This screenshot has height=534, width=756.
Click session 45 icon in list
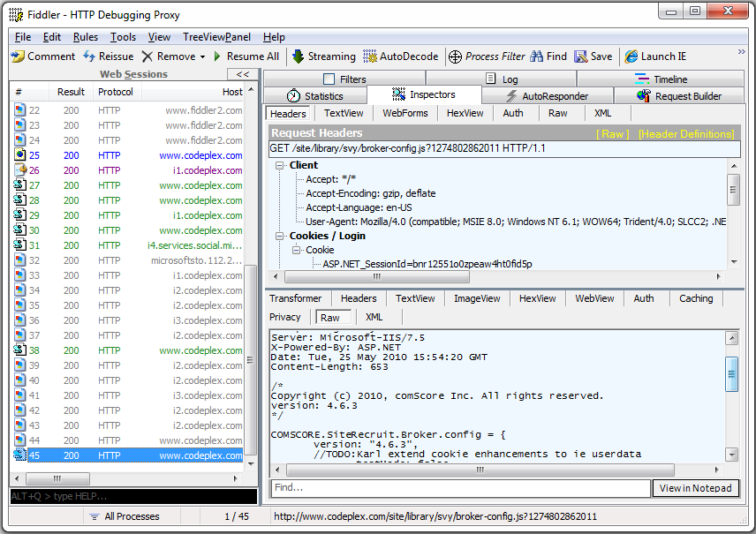(19, 455)
